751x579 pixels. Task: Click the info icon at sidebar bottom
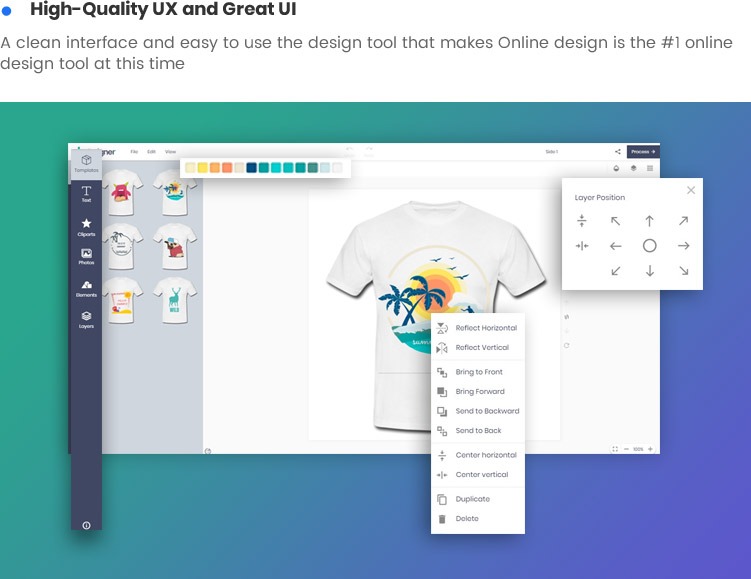pos(86,525)
